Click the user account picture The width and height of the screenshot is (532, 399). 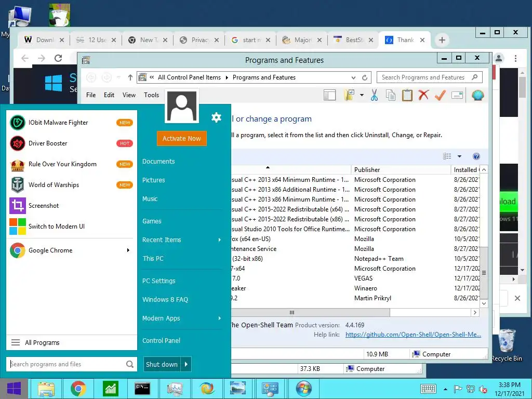point(182,107)
